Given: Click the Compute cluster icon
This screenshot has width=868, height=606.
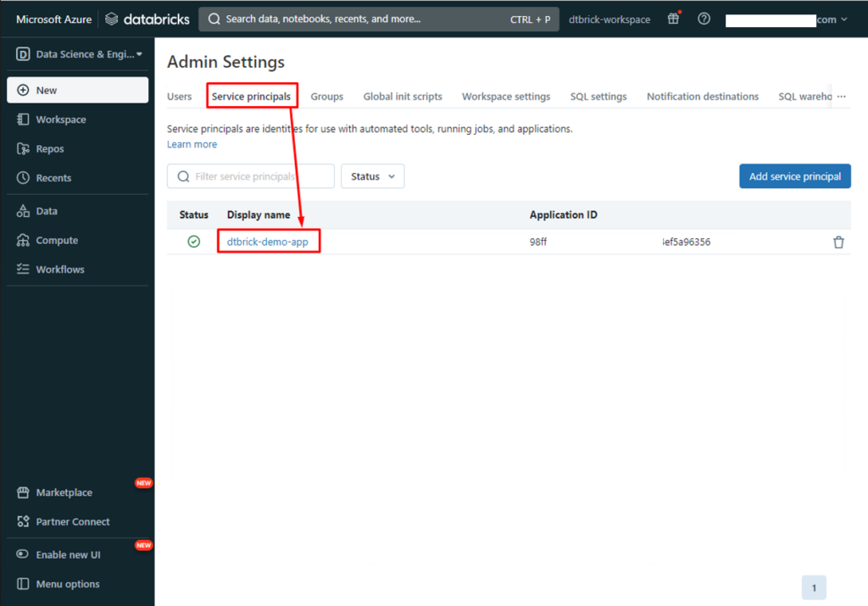Looking at the screenshot, I should click(x=23, y=240).
